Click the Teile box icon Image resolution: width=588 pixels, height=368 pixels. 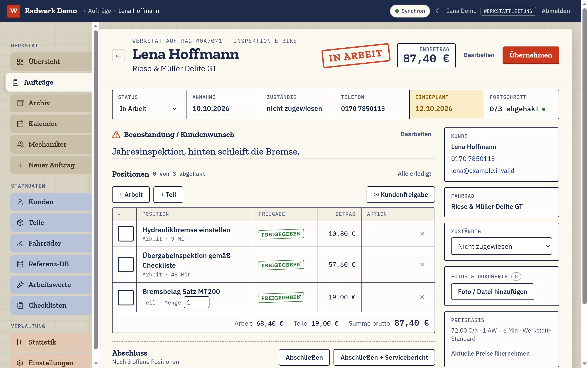[20, 223]
